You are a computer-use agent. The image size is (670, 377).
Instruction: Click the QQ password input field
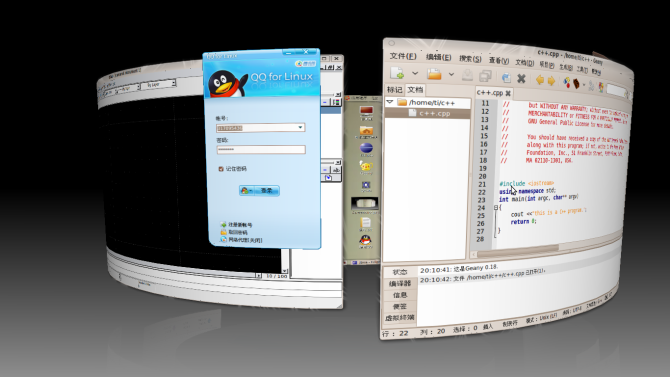tap(261, 150)
